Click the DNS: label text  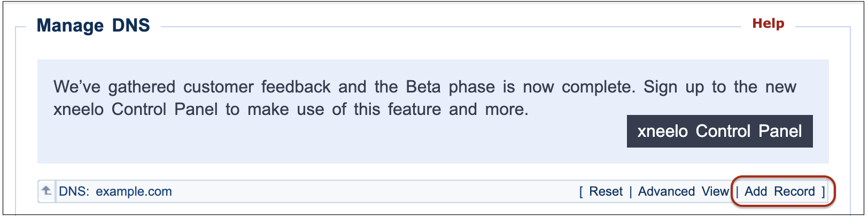[x=74, y=191]
